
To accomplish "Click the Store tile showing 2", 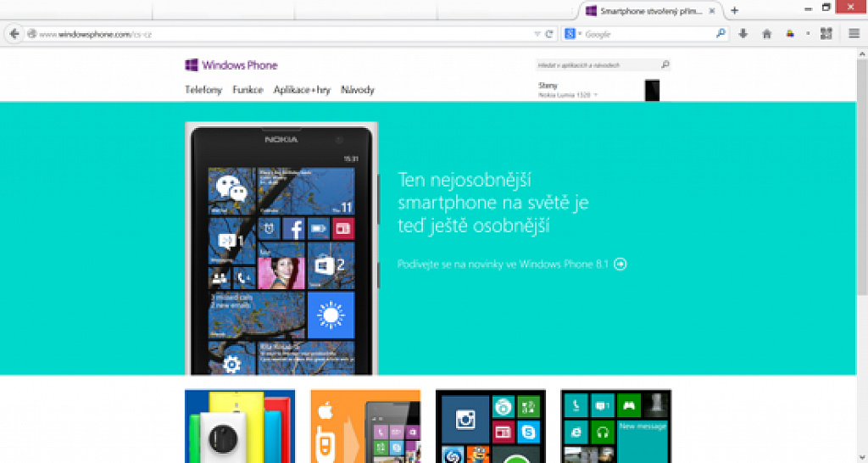I will click(x=331, y=265).
